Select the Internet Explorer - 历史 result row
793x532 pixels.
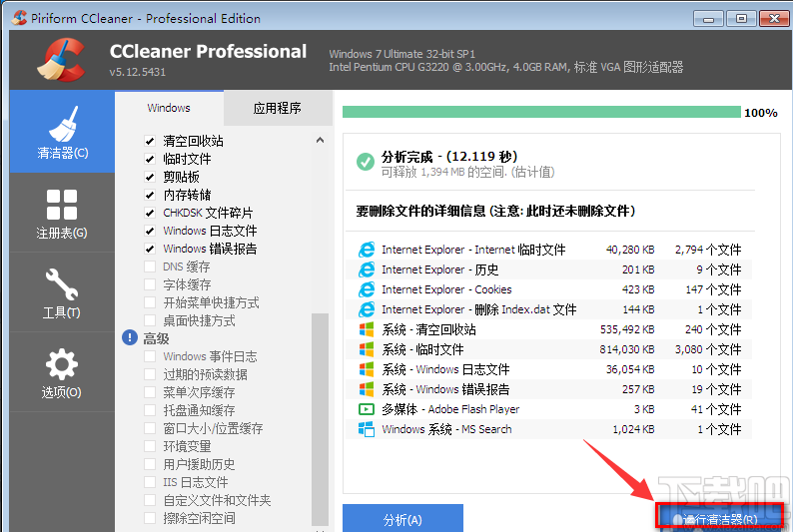[548, 269]
